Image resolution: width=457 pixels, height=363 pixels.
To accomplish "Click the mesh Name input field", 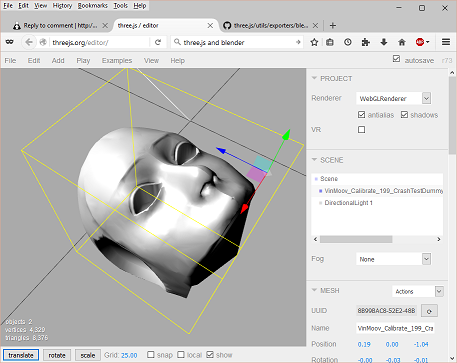I will (395, 328).
